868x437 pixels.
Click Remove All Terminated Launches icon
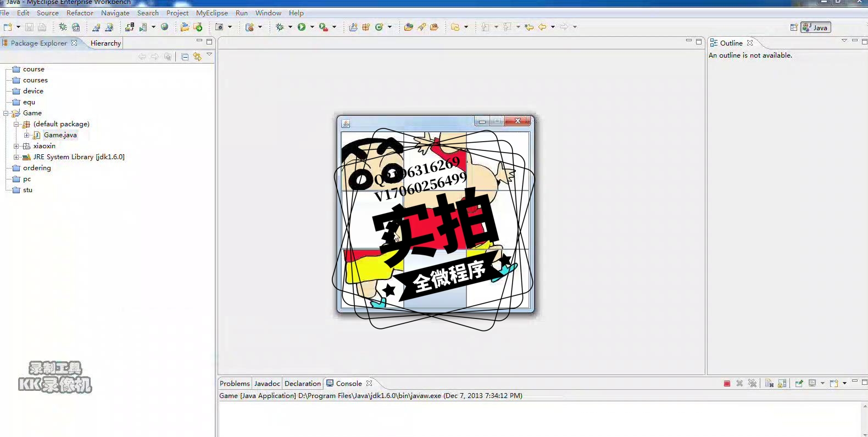[752, 383]
